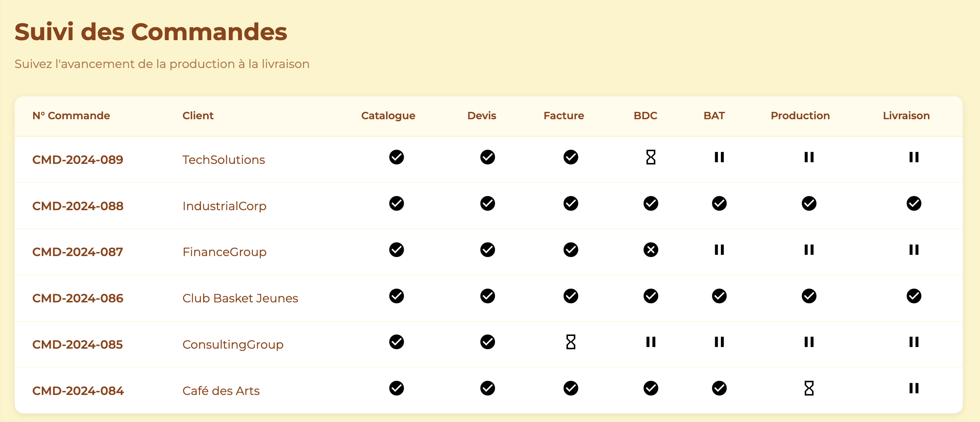Click the Livraison pause icon for Café des Arts

coord(914,388)
